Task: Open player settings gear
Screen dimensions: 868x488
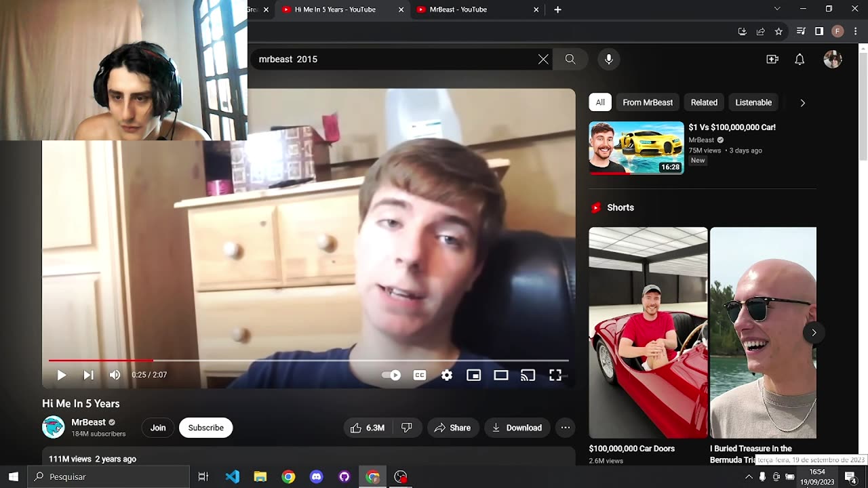Action: point(447,375)
